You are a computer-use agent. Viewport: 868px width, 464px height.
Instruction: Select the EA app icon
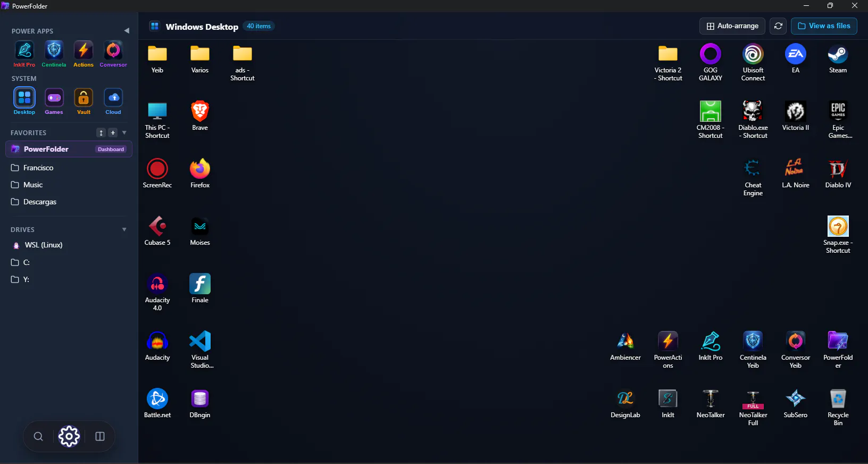coord(796,59)
